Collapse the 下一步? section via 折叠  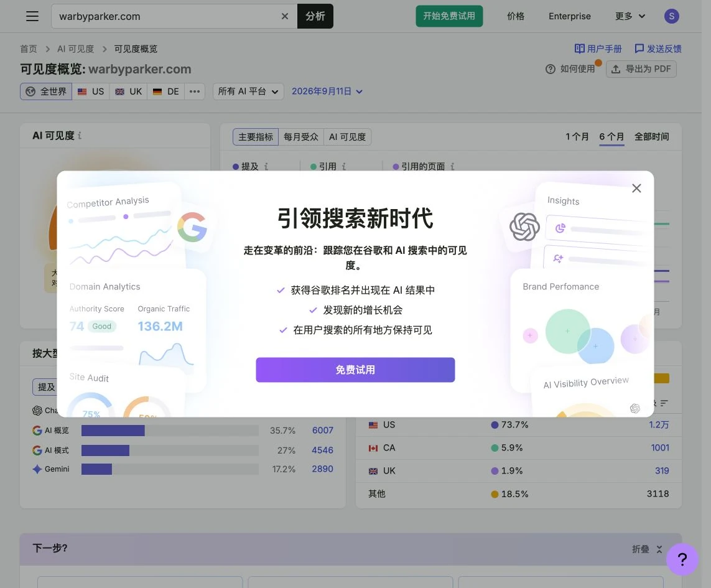(x=647, y=549)
